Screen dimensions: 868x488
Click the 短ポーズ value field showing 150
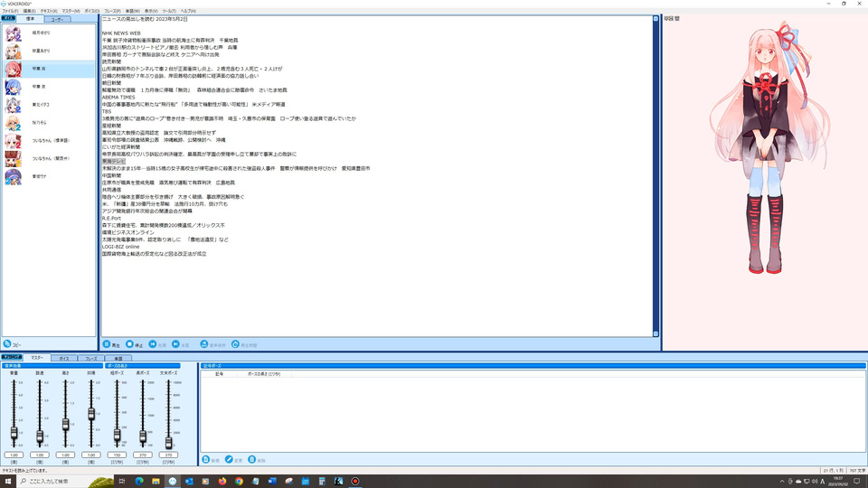pyautogui.click(x=117, y=455)
